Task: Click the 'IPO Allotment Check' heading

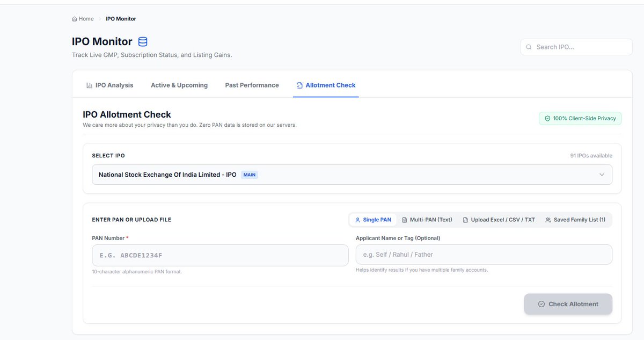Action: 127,114
